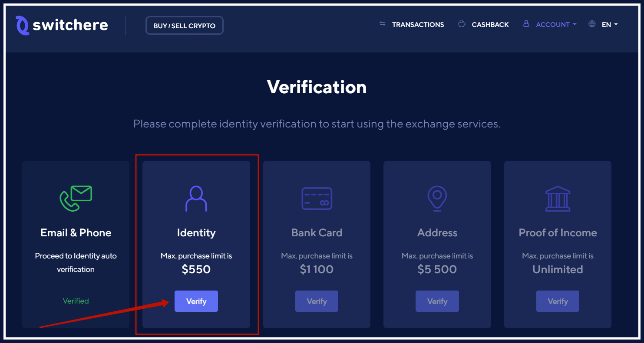
Task: Click the Email & Phone heading
Action: (76, 233)
